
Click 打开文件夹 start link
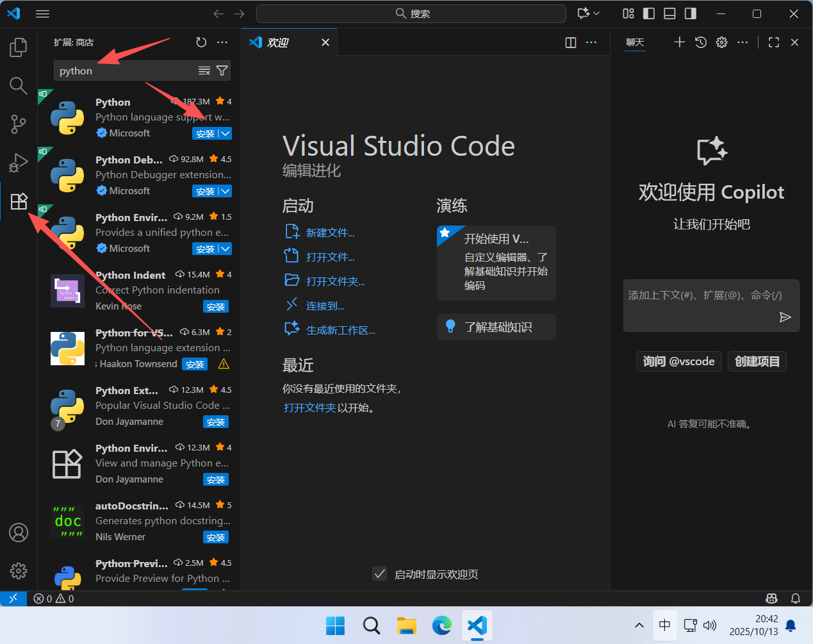coord(336,281)
